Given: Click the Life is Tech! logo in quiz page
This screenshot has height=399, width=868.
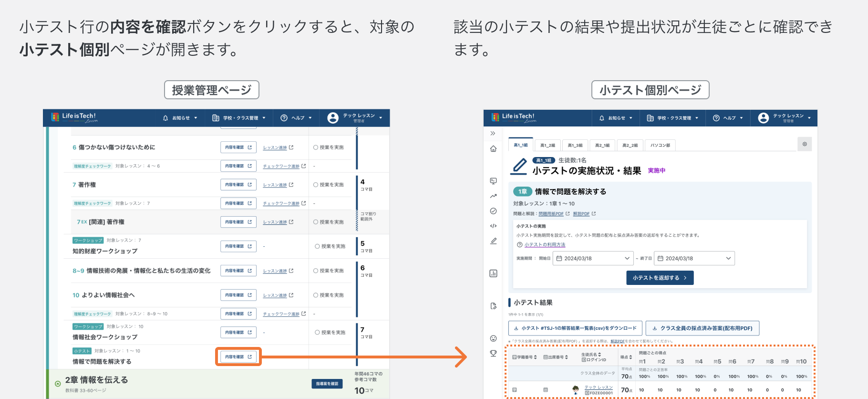Looking at the screenshot, I should click(513, 117).
